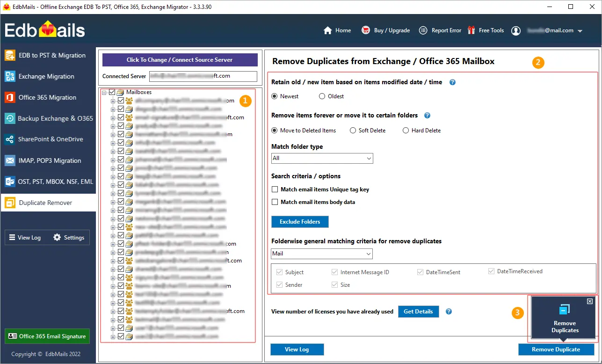Screen dimensions: 602x364
Task: Open OST, PST, MBOX, NSF, EML section
Action: (x=48, y=182)
